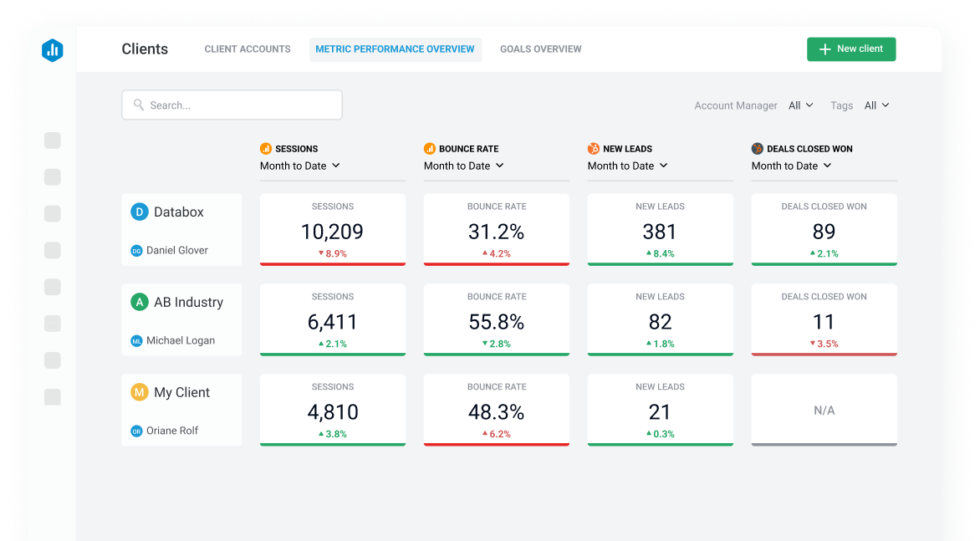Viewport: 980px width, 541px height.
Task: Switch to the Client Accounts tab
Action: [248, 49]
